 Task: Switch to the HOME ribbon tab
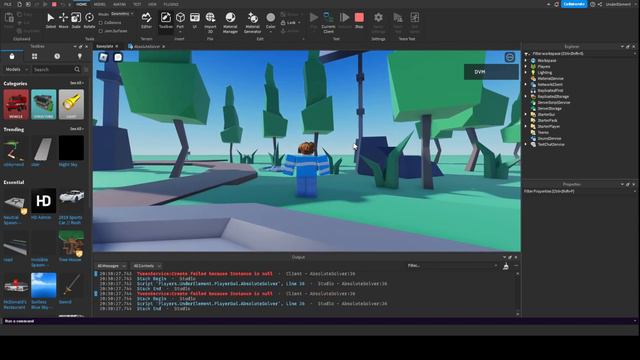82,4
